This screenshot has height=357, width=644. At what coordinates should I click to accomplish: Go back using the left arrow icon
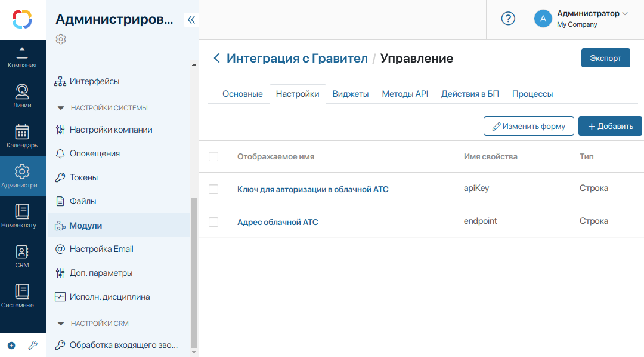217,58
